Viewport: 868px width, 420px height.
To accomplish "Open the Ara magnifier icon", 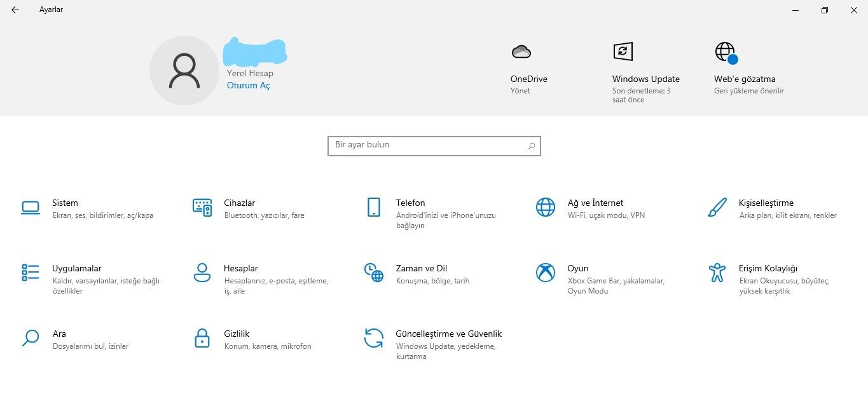I will coord(30,338).
